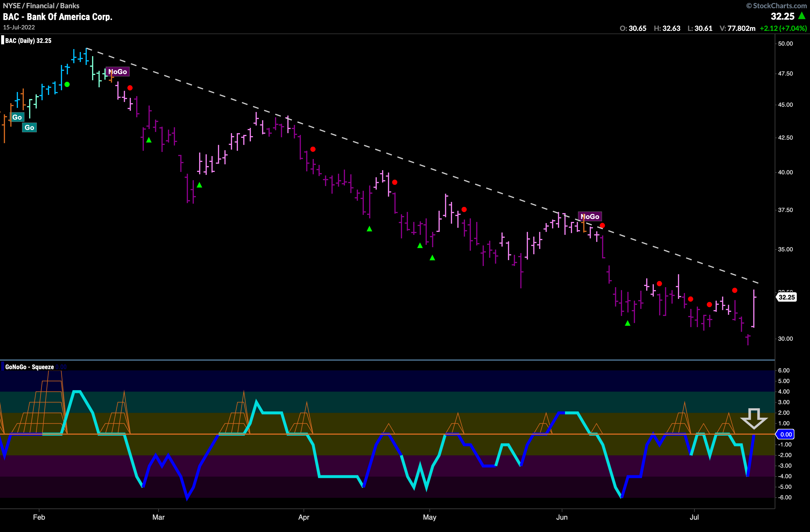Click the high value 'H: 32.63'
Image resolution: width=810 pixels, height=532 pixels.
667,28
